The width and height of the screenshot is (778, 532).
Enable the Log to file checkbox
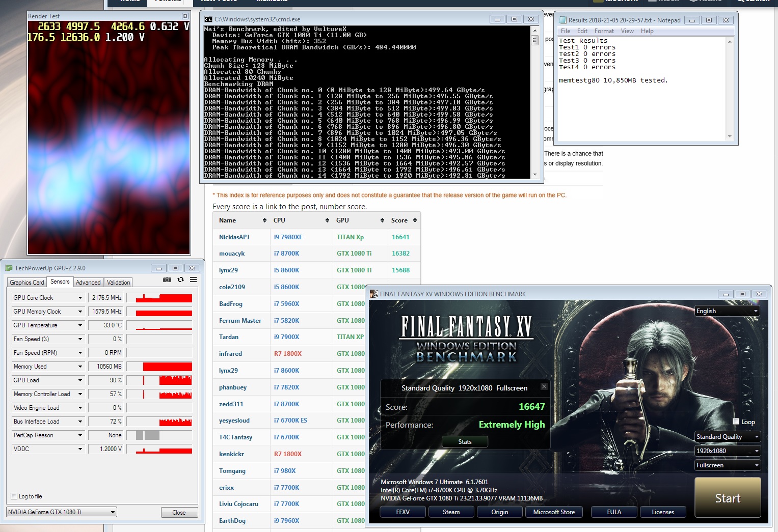point(14,496)
